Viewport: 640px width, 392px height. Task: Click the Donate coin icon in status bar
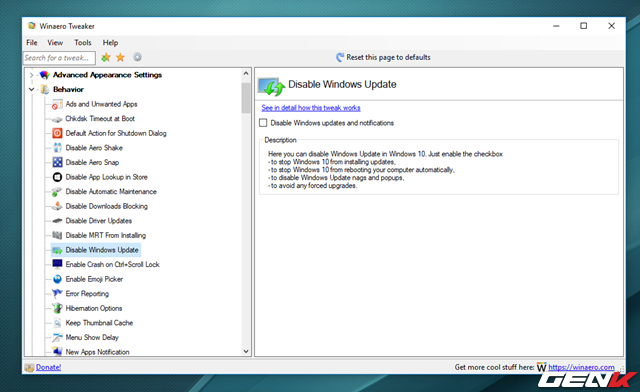(29, 368)
